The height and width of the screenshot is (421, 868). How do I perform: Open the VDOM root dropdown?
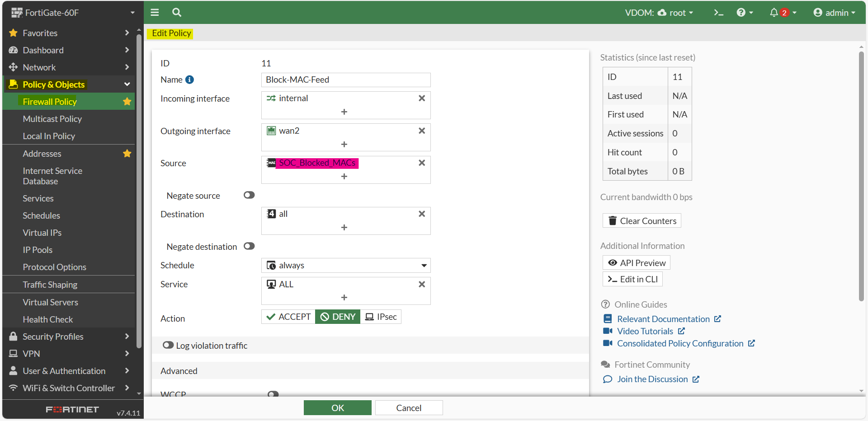pyautogui.click(x=659, y=13)
